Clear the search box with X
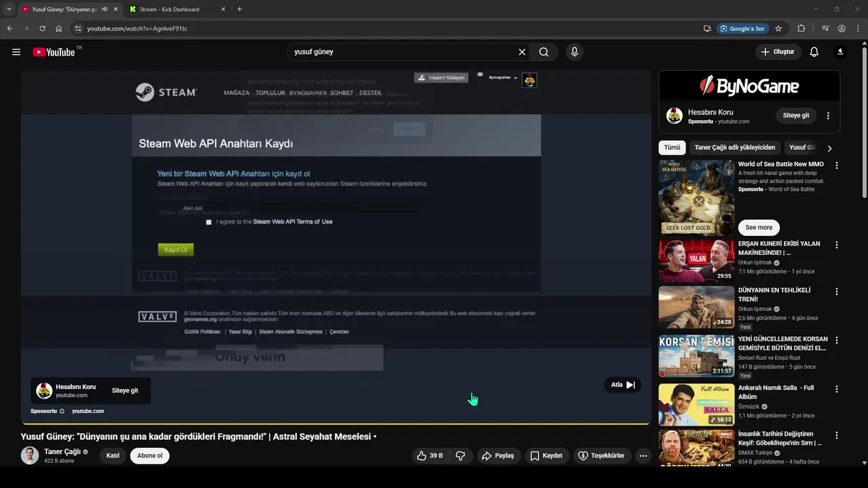Screen dimensions: 868x488 coord(522,52)
